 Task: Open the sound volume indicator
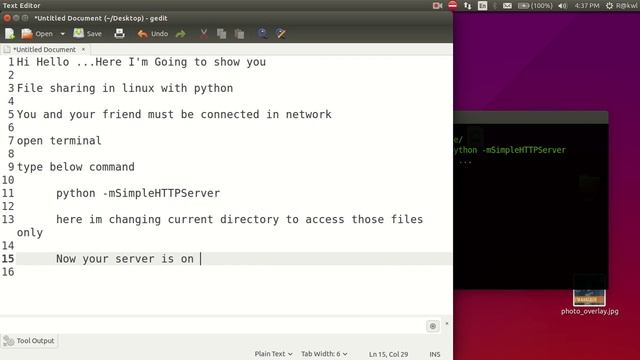click(x=563, y=6)
